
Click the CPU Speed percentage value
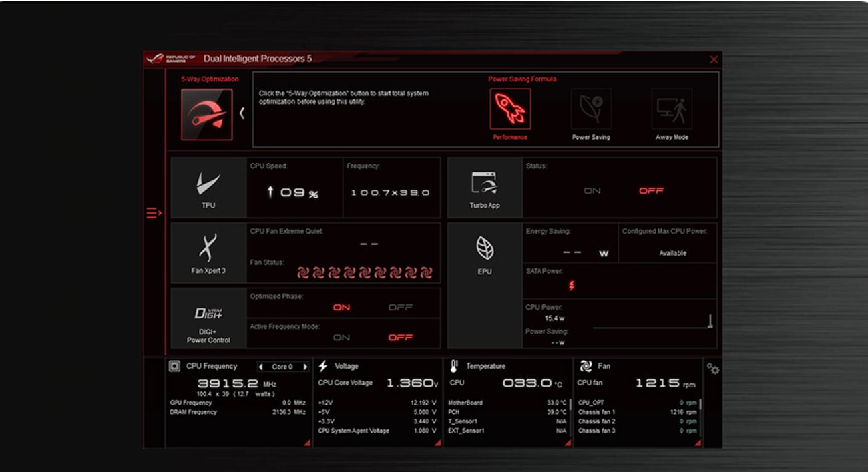click(x=293, y=192)
